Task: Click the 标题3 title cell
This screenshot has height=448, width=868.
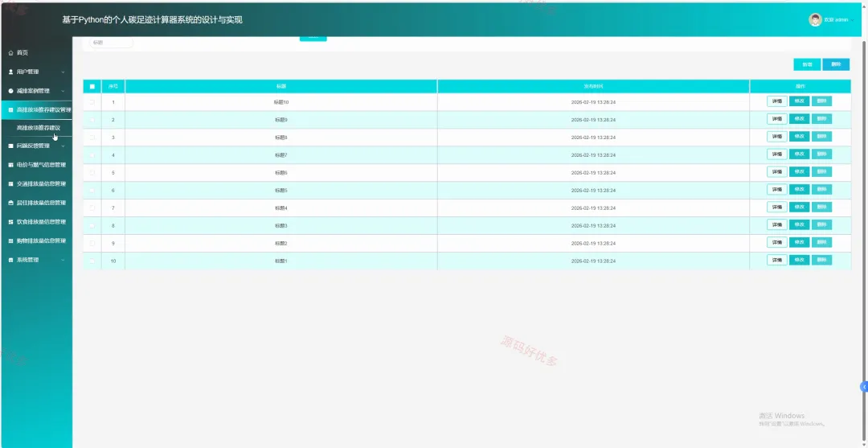Action: pos(281,226)
